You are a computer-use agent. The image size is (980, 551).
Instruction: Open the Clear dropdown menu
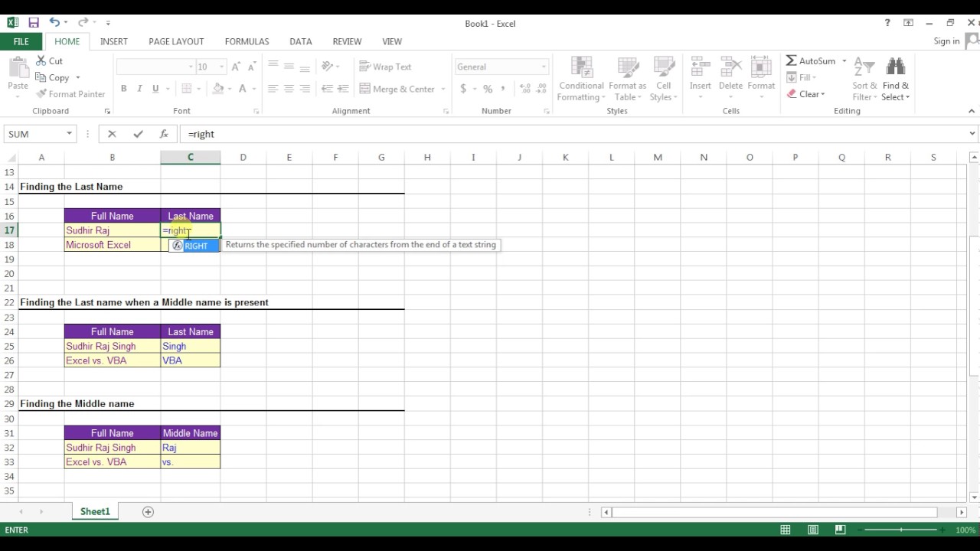(x=806, y=94)
